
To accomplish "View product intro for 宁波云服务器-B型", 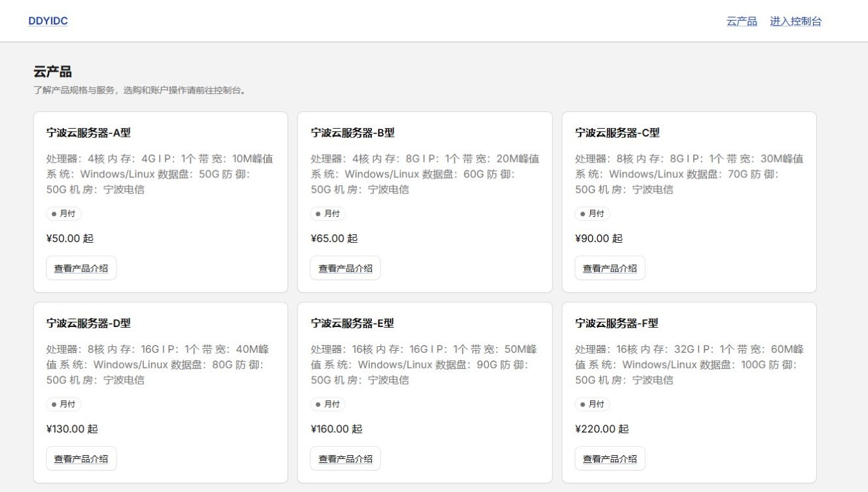I will coord(345,268).
